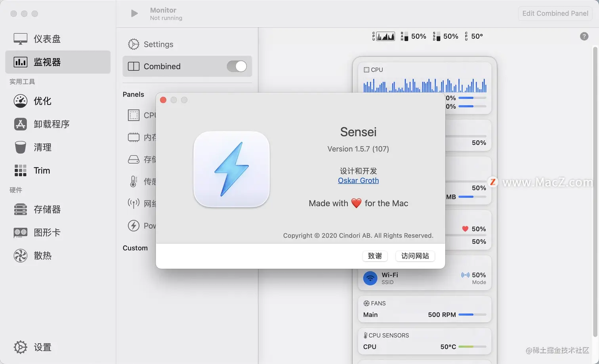Click the CPU 50° temperature indicator

pyautogui.click(x=474, y=36)
